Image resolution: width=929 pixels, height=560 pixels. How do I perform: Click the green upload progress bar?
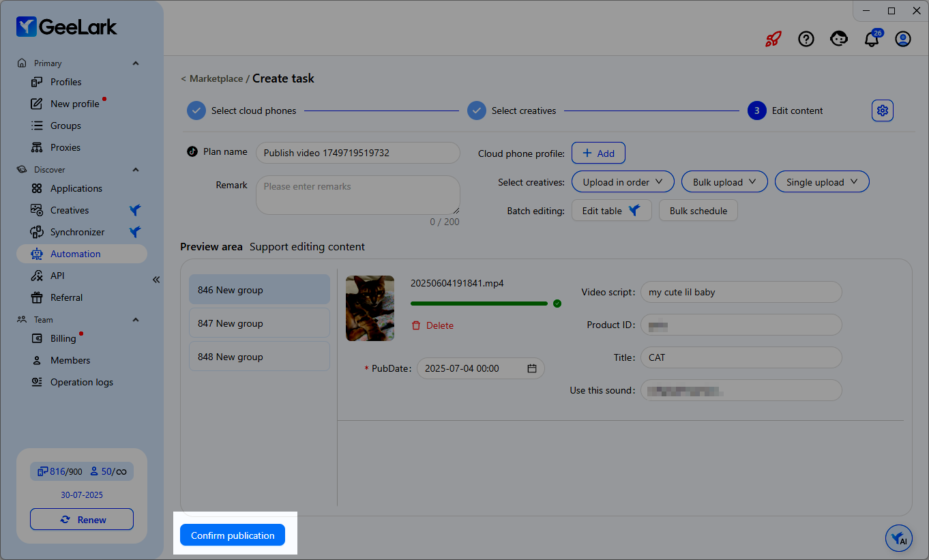[x=479, y=304]
